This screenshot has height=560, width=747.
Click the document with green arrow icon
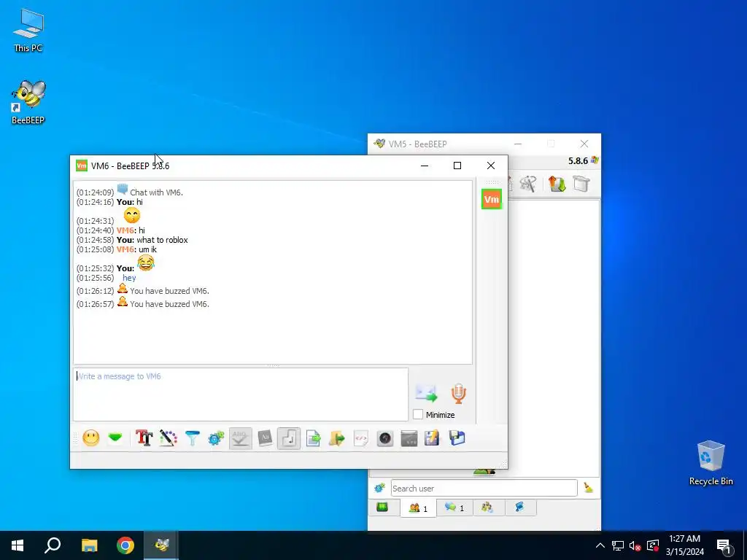click(x=313, y=437)
